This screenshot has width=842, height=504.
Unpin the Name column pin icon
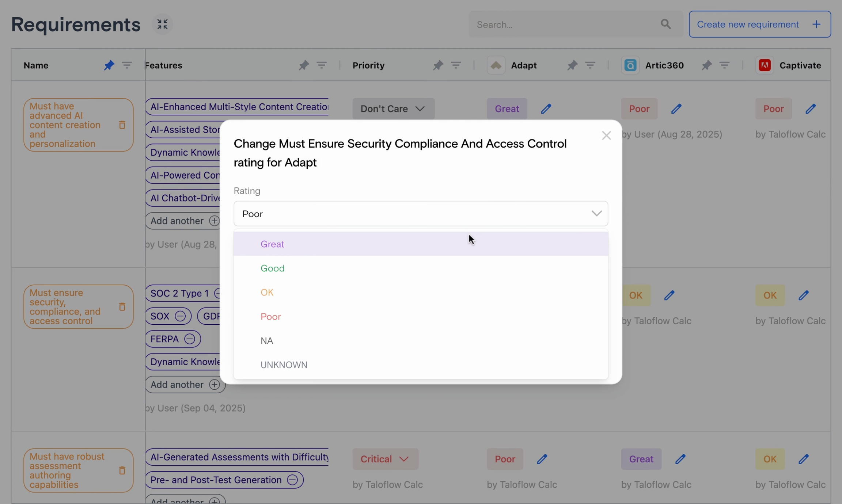pyautogui.click(x=109, y=65)
